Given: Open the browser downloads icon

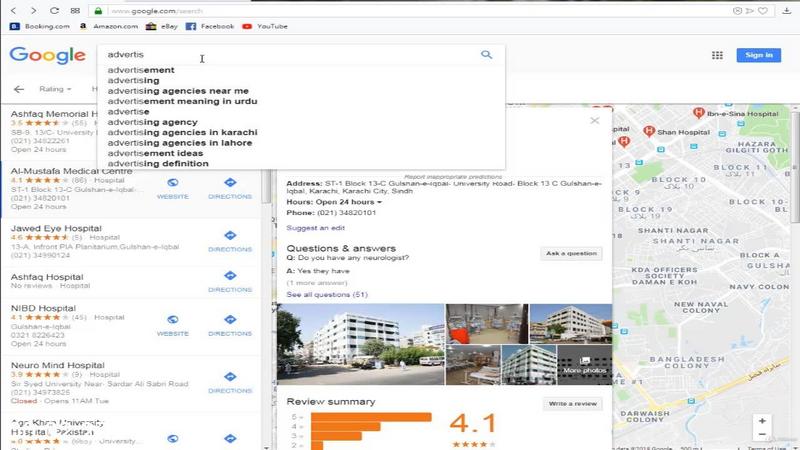Looking at the screenshot, I should point(786,11).
